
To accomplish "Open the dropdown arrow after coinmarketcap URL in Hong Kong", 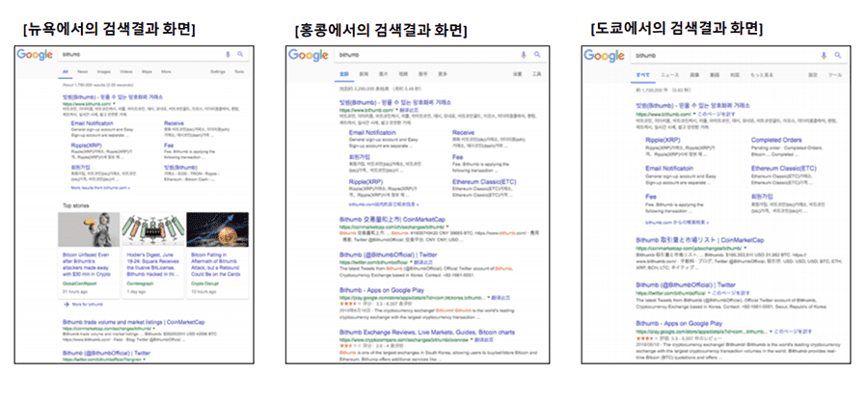I will click(x=448, y=227).
